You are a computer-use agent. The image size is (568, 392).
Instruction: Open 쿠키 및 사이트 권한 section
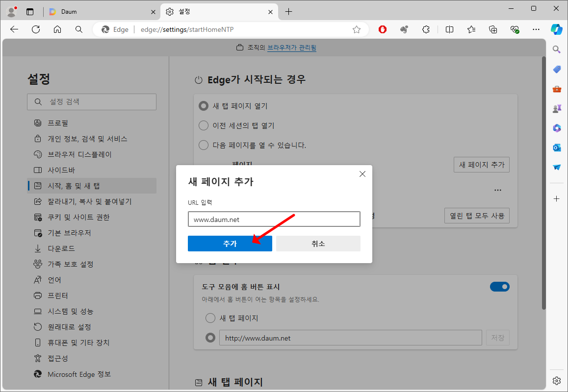tap(92, 217)
